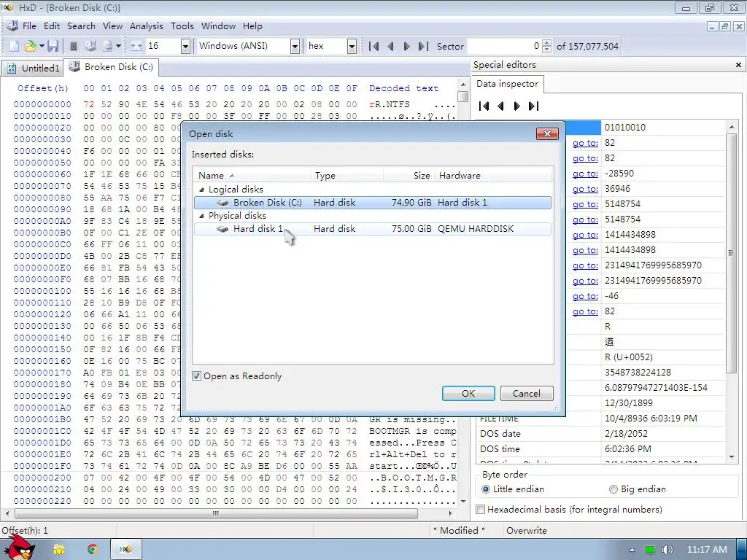Toggle Open as Readonly checkbox
The width and height of the screenshot is (747, 560).
196,376
